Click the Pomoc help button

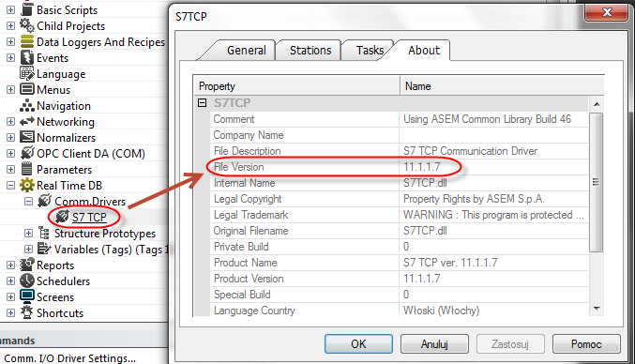[x=586, y=343]
